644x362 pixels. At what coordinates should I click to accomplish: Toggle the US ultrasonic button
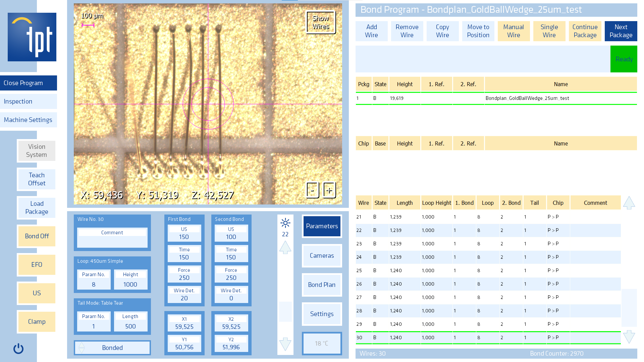[37, 293]
